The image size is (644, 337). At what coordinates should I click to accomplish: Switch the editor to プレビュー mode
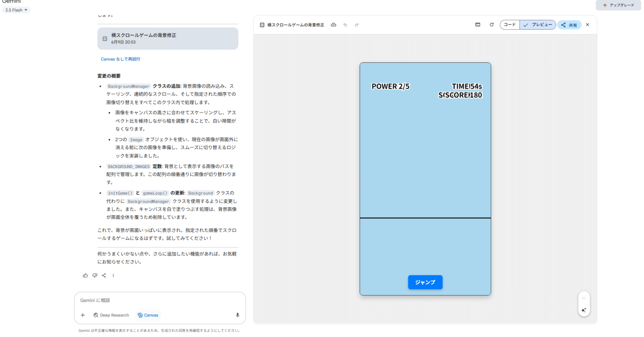pyautogui.click(x=538, y=25)
